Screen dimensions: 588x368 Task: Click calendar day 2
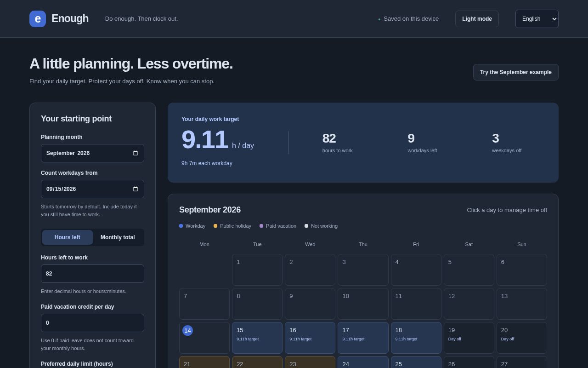[310, 270]
